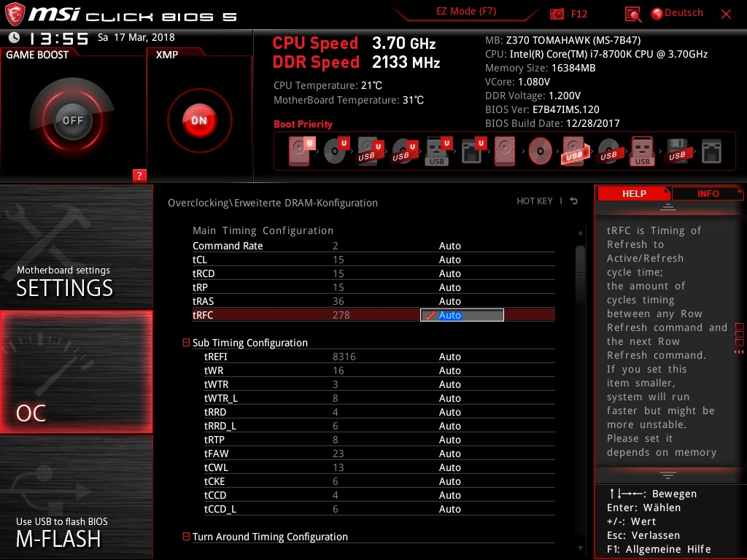This screenshot has height=560, width=747.
Task: Select the UEFI hard disk boot device icon
Action: [301, 152]
